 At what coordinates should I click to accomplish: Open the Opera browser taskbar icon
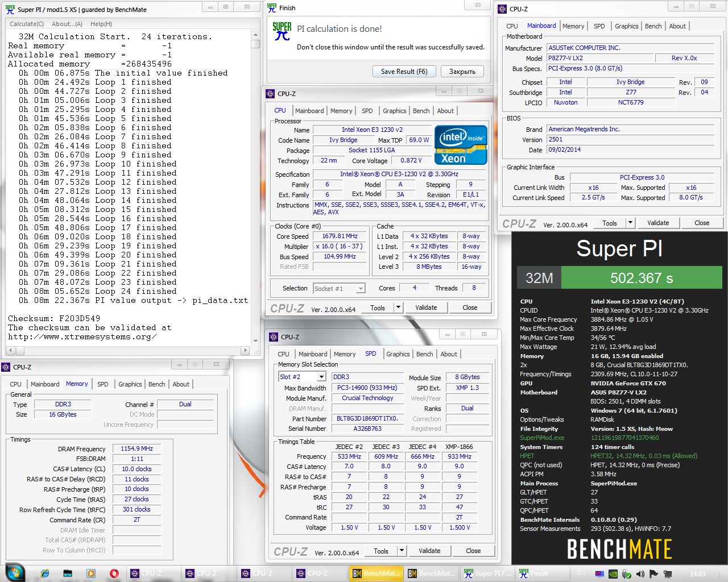point(114,573)
